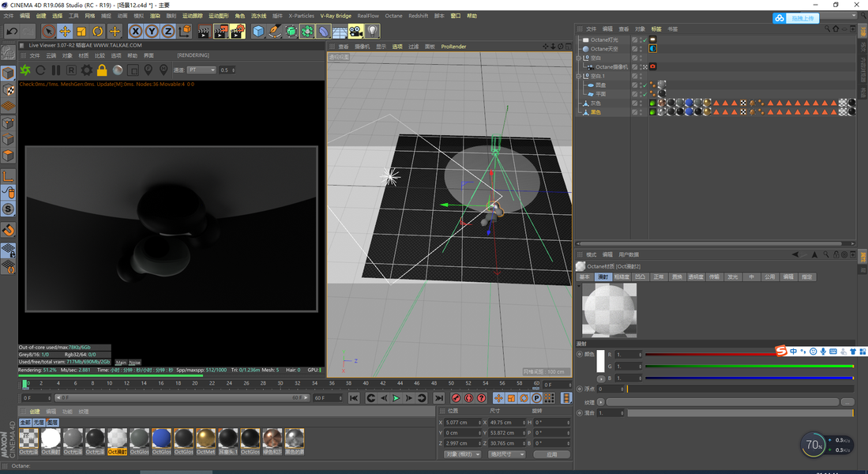Switch to the 透明度 material tab

tap(695, 276)
